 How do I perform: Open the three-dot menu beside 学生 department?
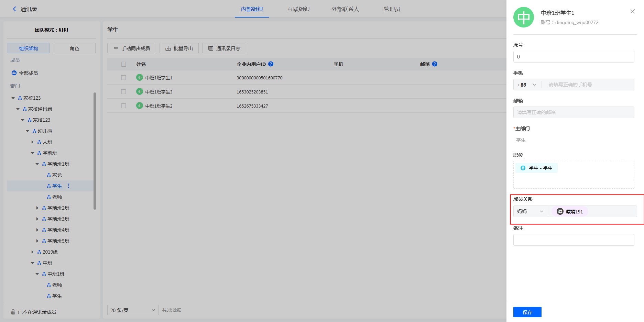click(x=68, y=186)
